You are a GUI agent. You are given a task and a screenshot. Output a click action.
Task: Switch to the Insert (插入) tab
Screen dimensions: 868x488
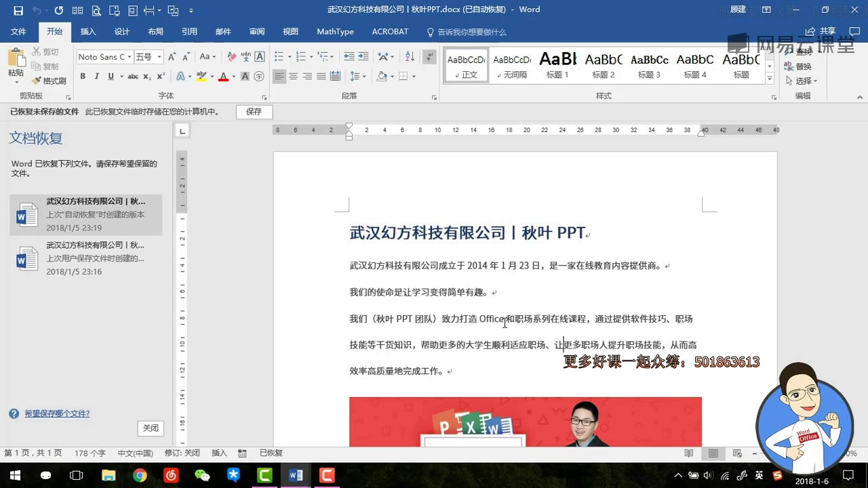[x=88, y=32]
